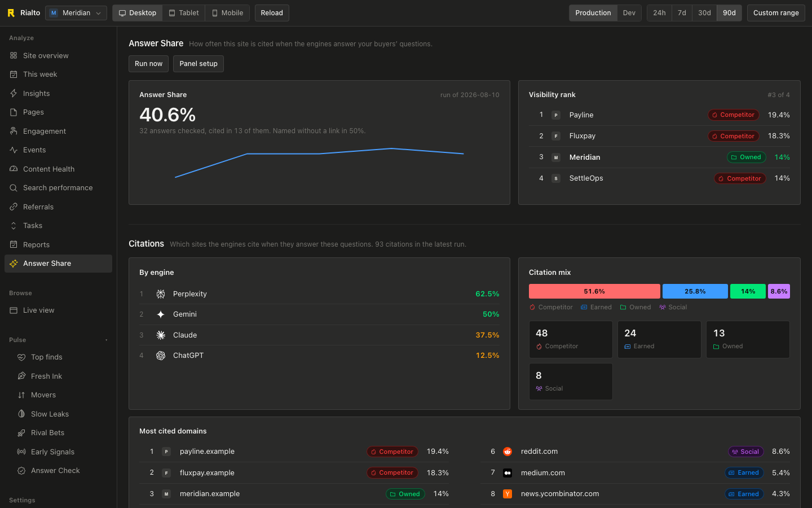Open the Engagement sidebar link
Image resolution: width=812 pixels, height=508 pixels.
tap(58, 131)
